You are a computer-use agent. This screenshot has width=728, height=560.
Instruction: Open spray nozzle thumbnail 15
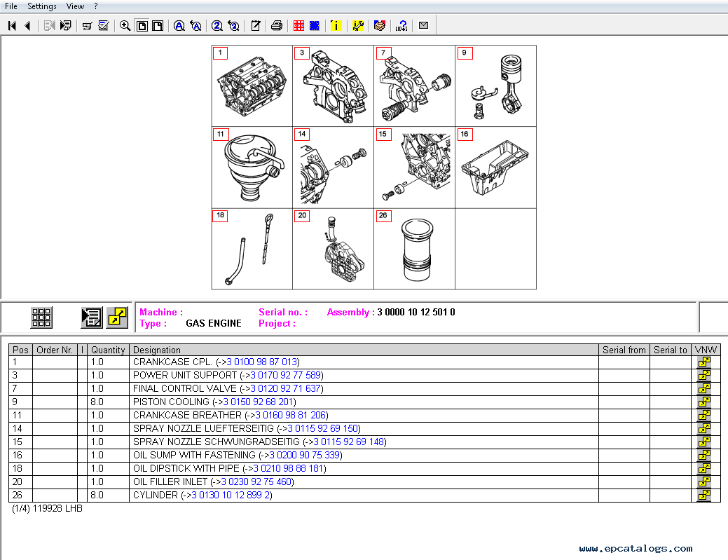point(415,168)
